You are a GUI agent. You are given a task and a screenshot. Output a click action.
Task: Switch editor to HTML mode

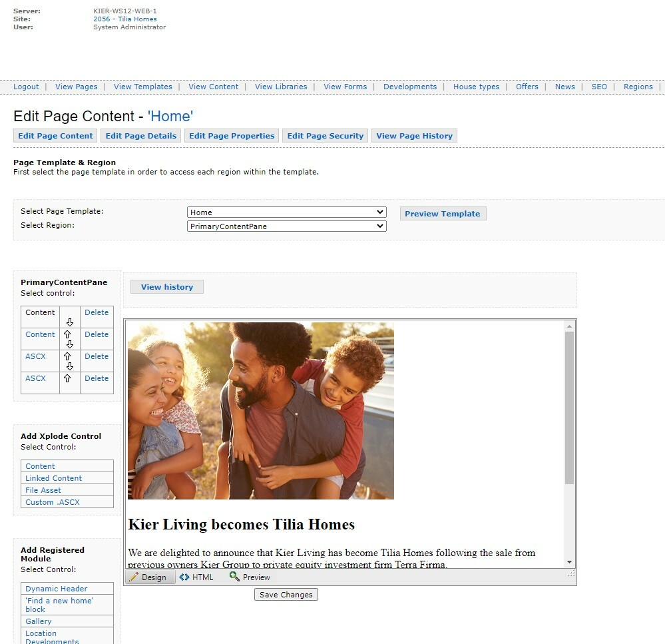[196, 577]
